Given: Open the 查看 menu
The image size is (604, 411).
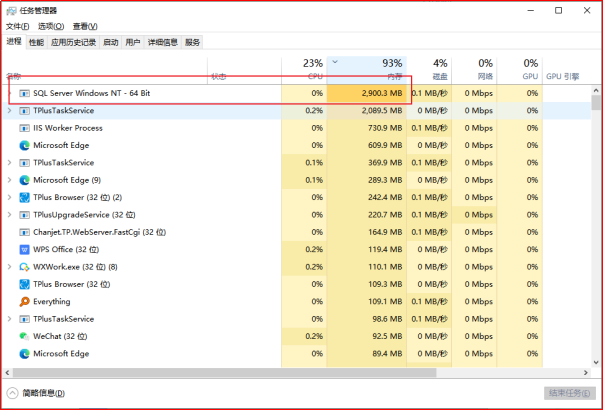Looking at the screenshot, I should 85,26.
